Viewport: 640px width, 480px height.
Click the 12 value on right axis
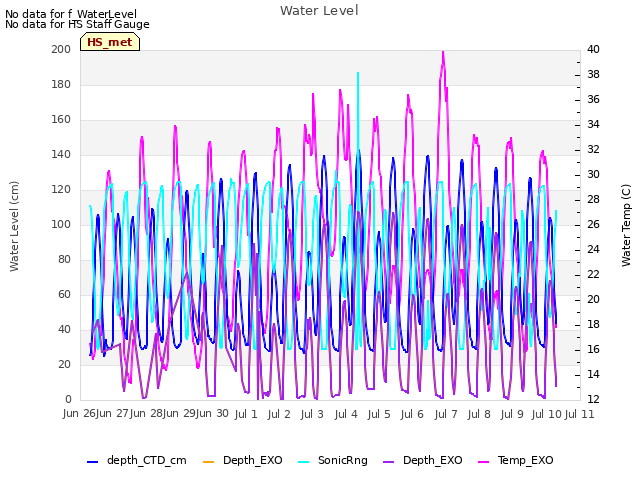593,399
